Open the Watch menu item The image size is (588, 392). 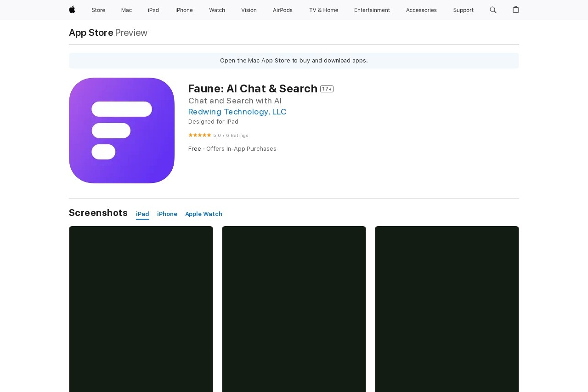[x=217, y=10]
